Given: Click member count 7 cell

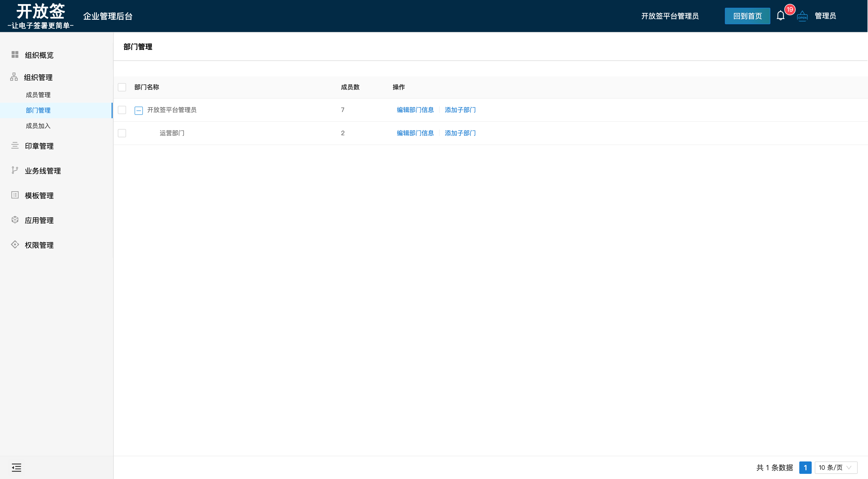Looking at the screenshot, I should (x=343, y=110).
